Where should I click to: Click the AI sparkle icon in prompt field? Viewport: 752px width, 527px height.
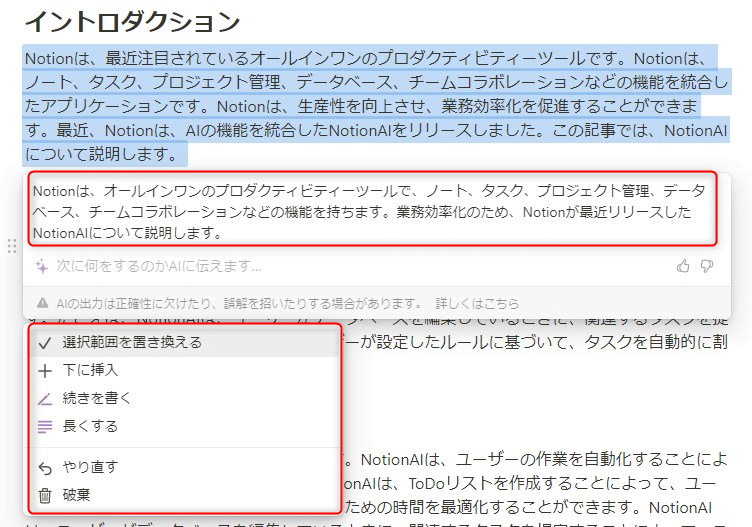tap(42, 266)
